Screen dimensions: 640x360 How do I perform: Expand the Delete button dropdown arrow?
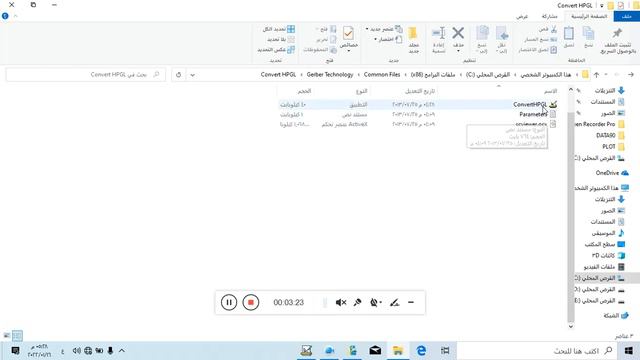pyautogui.click(x=458, y=51)
